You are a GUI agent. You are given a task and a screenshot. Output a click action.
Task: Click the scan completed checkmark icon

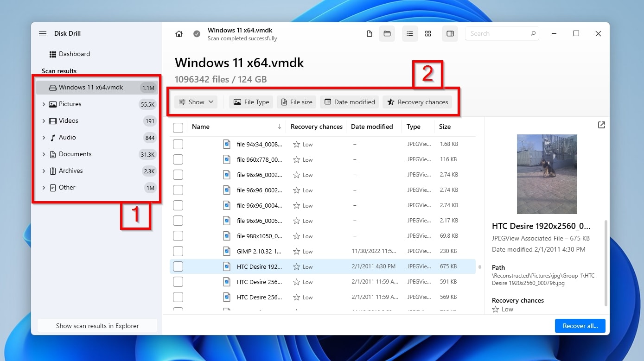(x=197, y=34)
